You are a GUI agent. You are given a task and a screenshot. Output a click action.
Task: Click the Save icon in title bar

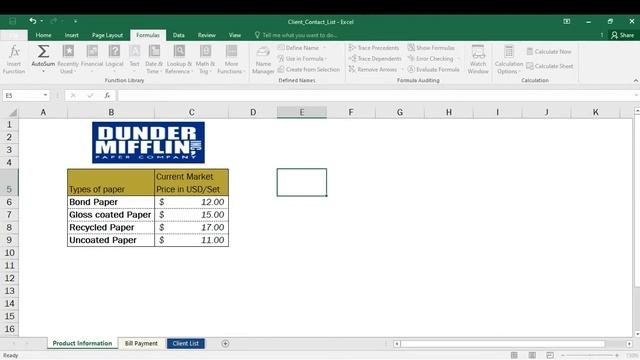pos(13,21)
